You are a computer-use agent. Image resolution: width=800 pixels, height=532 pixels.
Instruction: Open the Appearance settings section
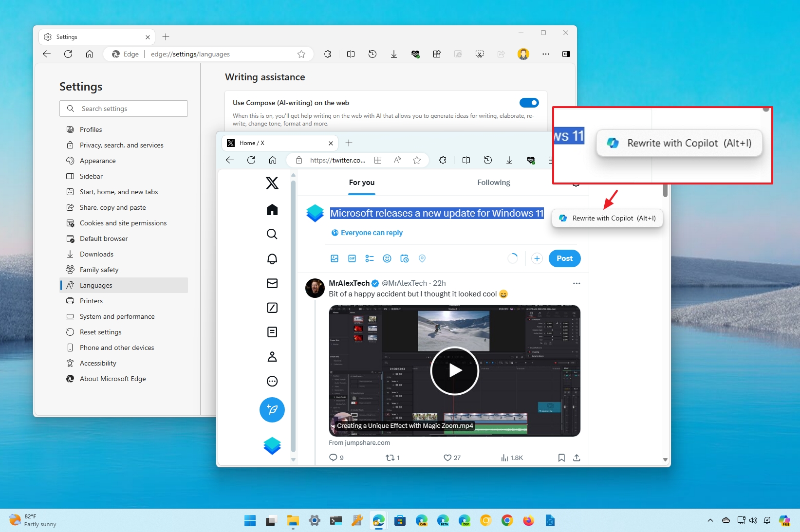pyautogui.click(x=97, y=161)
